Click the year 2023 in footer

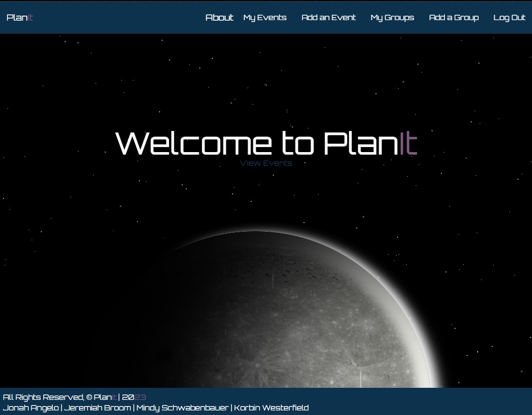pos(134,397)
